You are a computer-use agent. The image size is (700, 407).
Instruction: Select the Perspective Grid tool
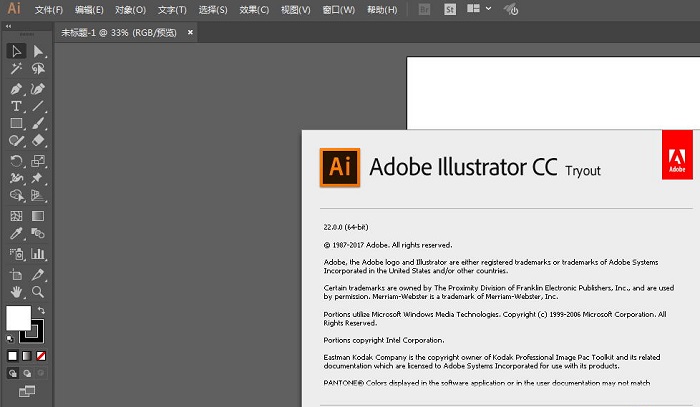tap(38, 195)
